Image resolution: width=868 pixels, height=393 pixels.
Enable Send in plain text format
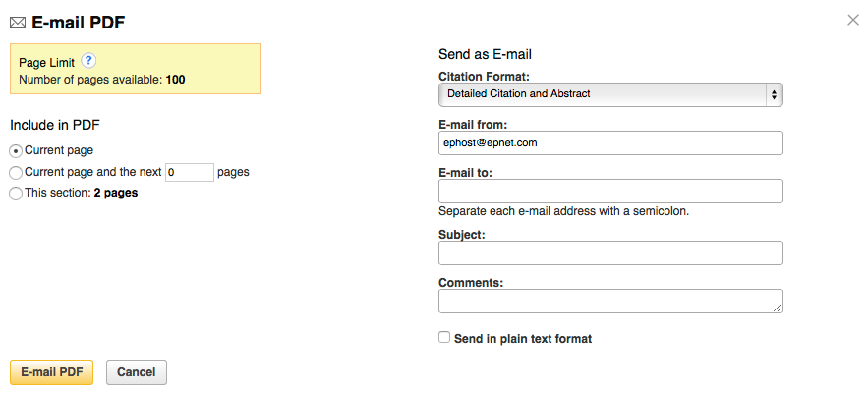click(x=445, y=338)
